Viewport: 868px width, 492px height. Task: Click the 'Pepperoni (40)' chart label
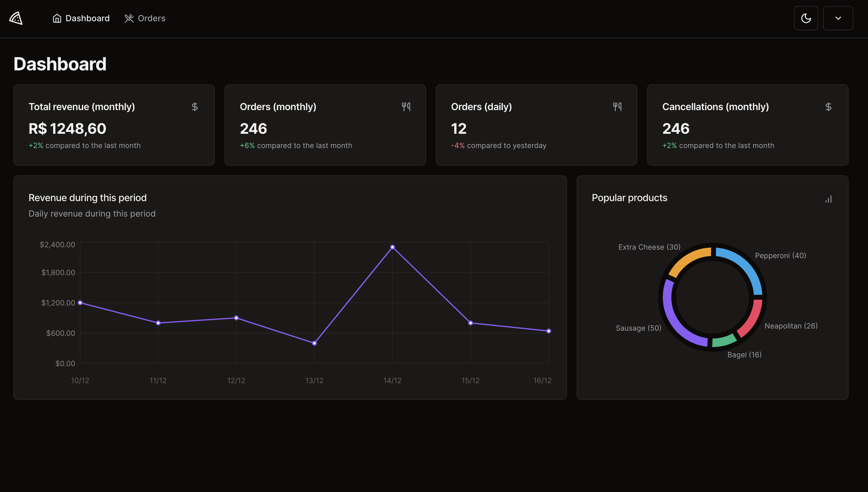click(781, 255)
